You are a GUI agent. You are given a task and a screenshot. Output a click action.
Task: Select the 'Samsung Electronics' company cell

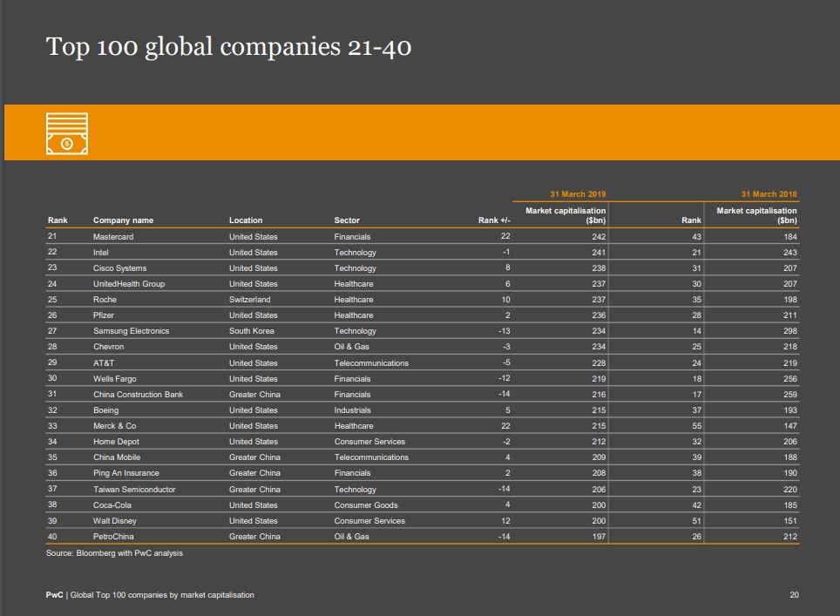[132, 331]
